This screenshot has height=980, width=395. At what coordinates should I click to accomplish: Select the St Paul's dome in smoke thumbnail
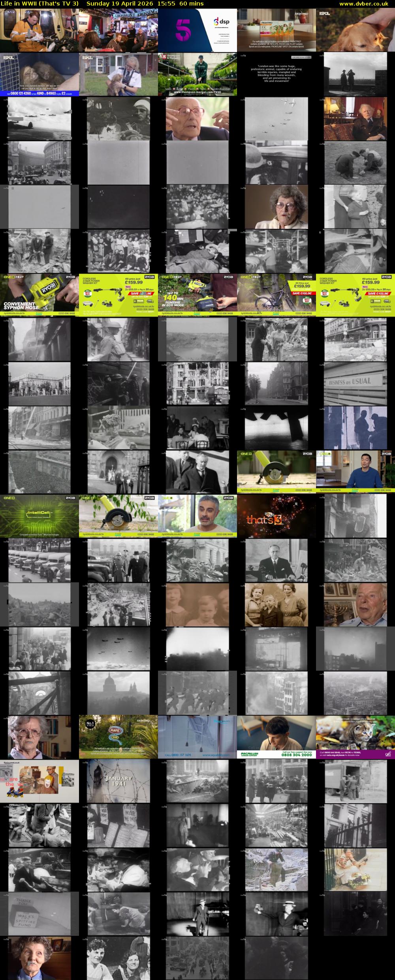pyautogui.click(x=118, y=693)
